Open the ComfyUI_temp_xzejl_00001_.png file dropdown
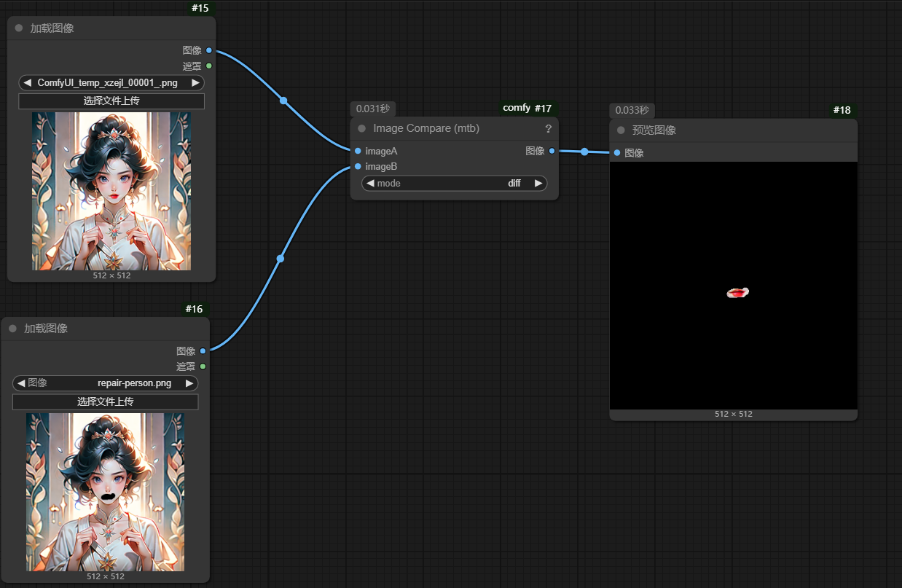 [x=111, y=83]
